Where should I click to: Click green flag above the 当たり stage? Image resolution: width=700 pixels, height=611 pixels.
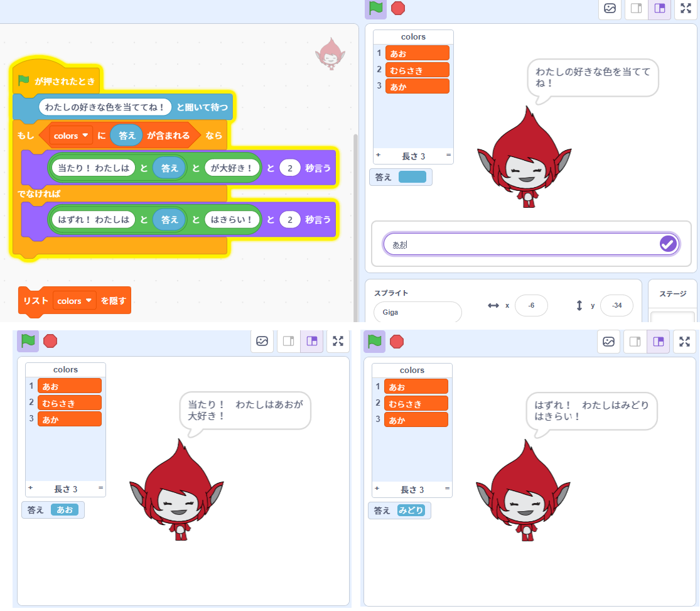click(28, 341)
